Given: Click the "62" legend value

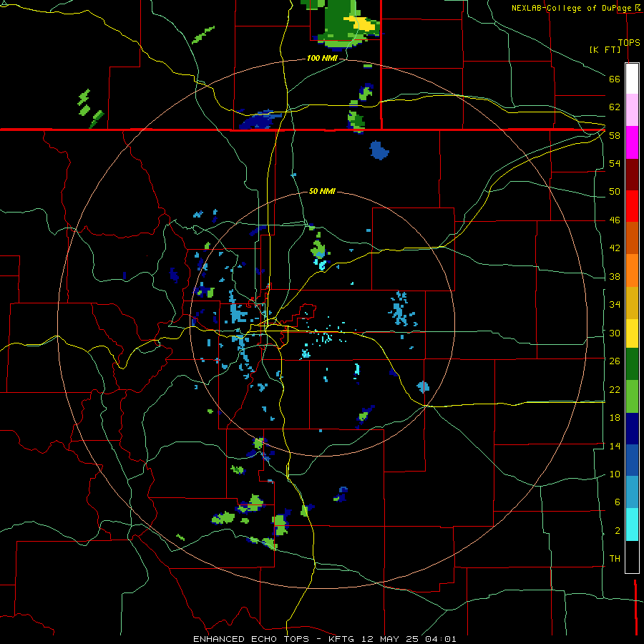Looking at the screenshot, I should point(615,107).
